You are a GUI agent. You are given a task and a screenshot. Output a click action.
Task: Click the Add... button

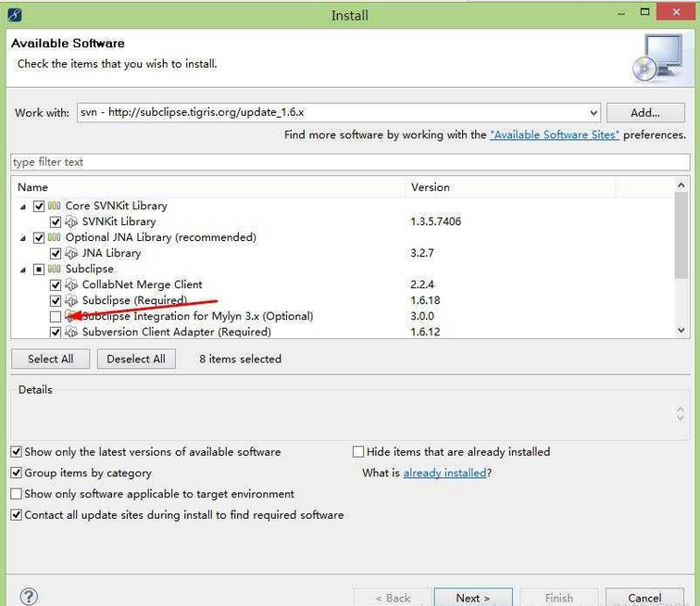(x=645, y=113)
